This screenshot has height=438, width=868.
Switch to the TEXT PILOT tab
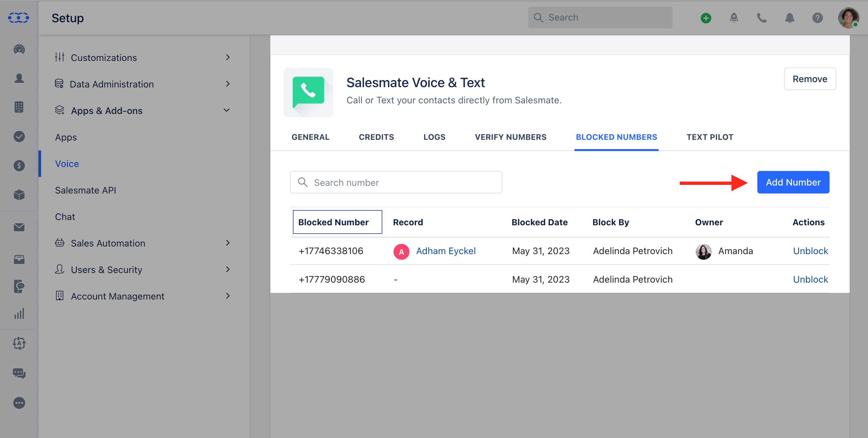tap(710, 137)
